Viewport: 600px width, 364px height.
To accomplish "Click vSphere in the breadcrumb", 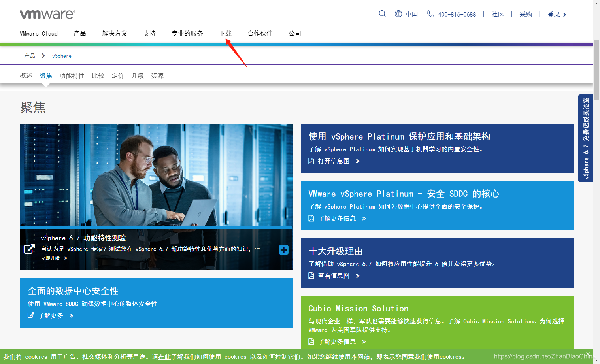I will [x=62, y=56].
